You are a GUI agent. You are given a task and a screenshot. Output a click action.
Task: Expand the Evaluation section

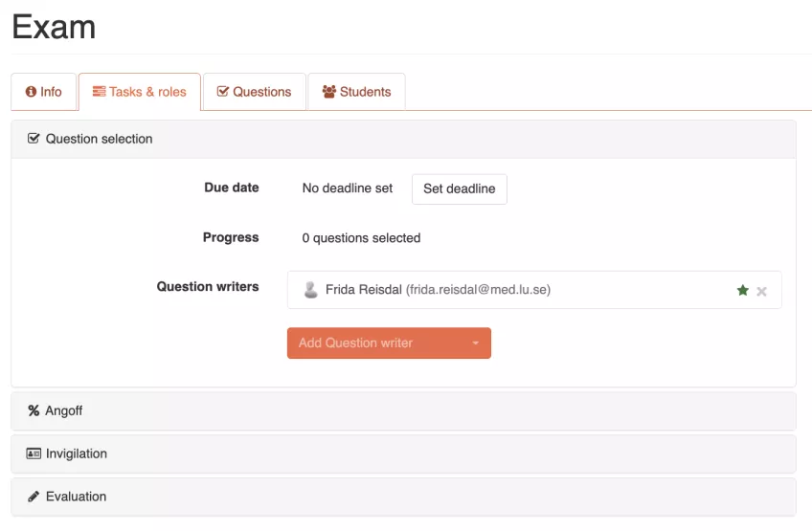403,497
